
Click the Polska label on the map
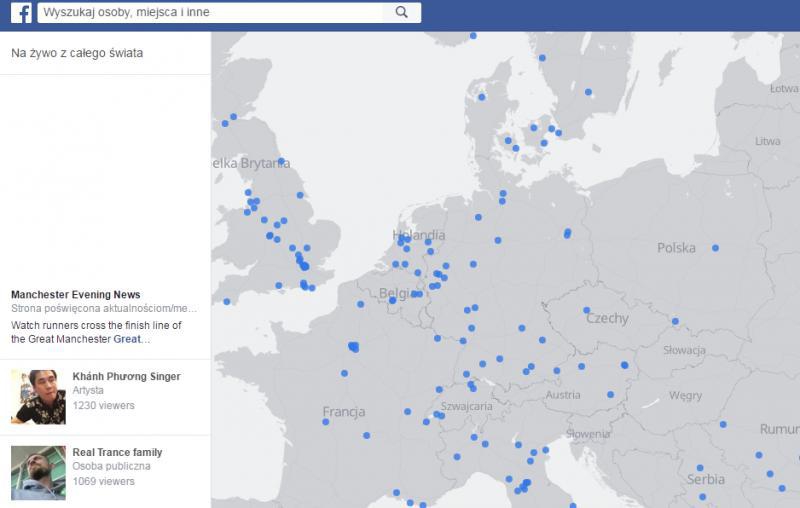pos(676,248)
